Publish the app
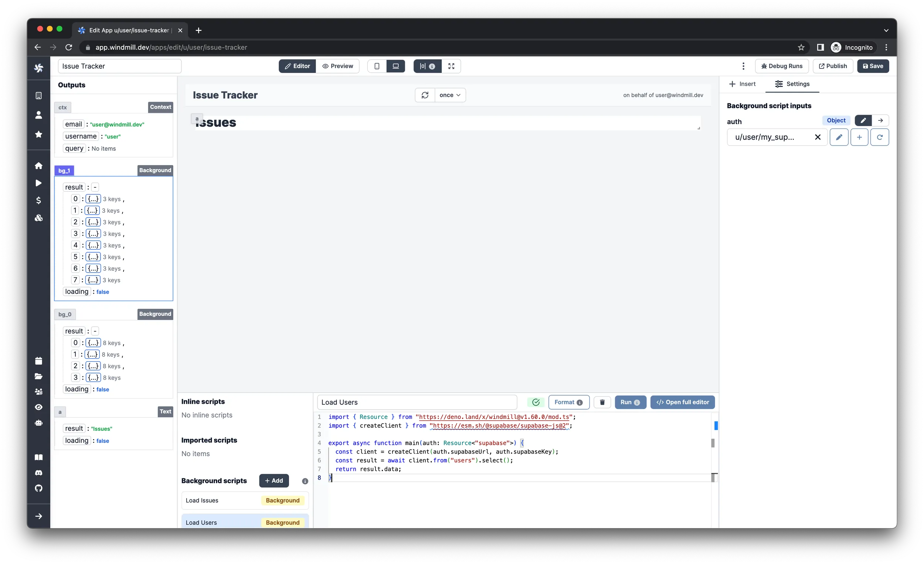The height and width of the screenshot is (564, 924). [x=833, y=66]
